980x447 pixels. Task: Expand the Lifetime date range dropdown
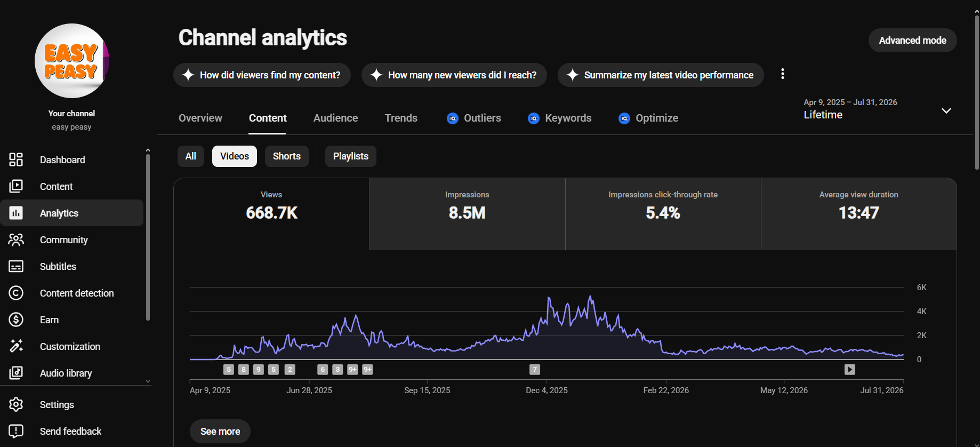point(946,111)
